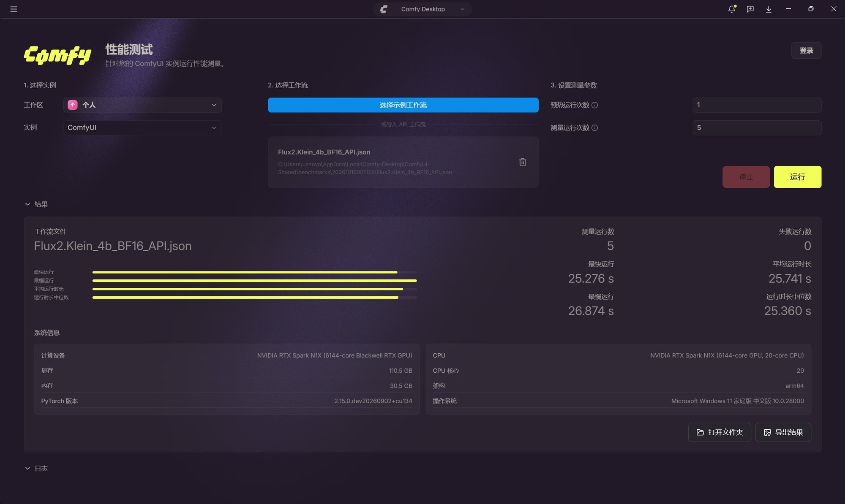Image resolution: width=845 pixels, height=504 pixels.
Task: Click the Comfy Desktop title icon
Action: [x=384, y=9]
